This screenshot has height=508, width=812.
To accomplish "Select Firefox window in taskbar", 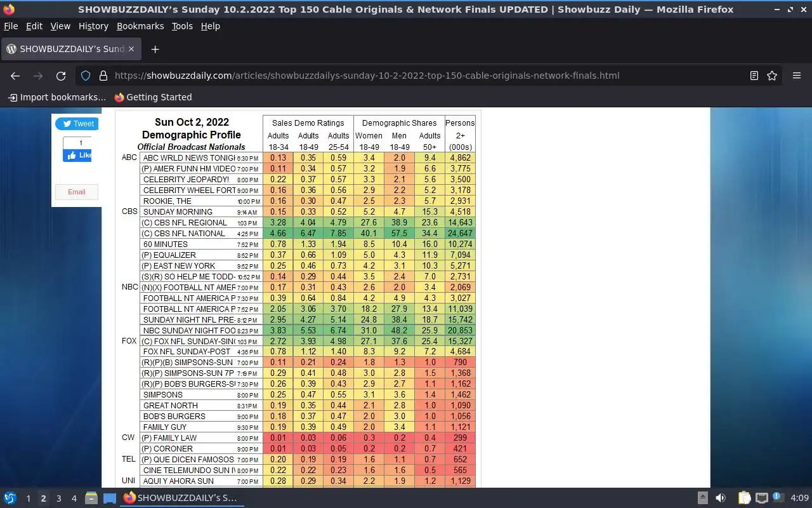I will [181, 498].
